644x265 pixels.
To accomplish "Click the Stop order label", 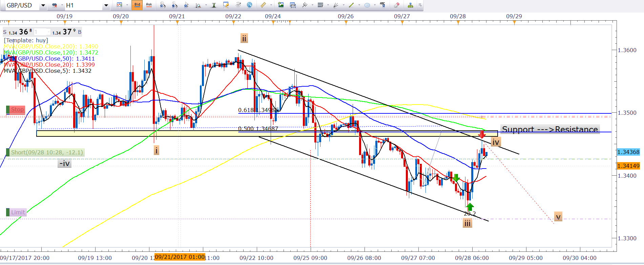I will [17, 110].
